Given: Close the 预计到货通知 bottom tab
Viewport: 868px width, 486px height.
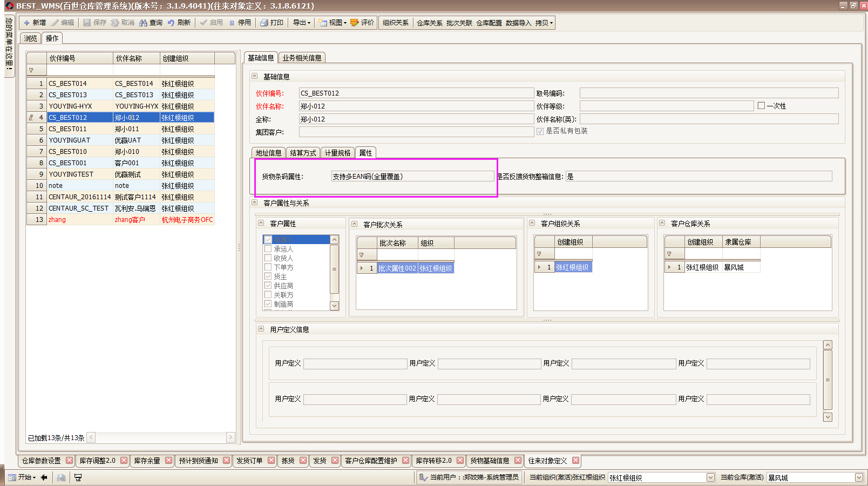Looking at the screenshot, I should click(226, 461).
